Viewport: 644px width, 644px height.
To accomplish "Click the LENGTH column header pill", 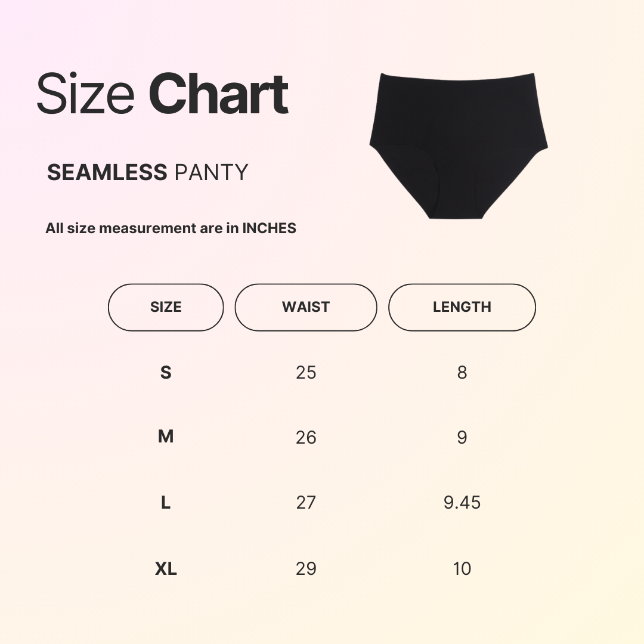I will (462, 307).
